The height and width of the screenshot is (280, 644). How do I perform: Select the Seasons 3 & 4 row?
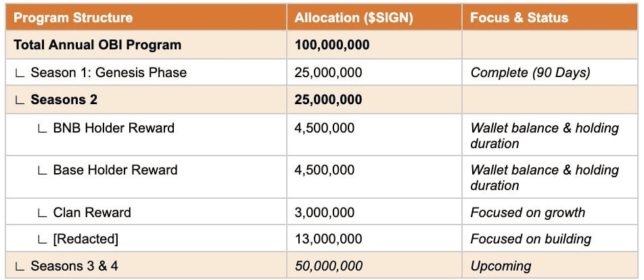point(321,266)
